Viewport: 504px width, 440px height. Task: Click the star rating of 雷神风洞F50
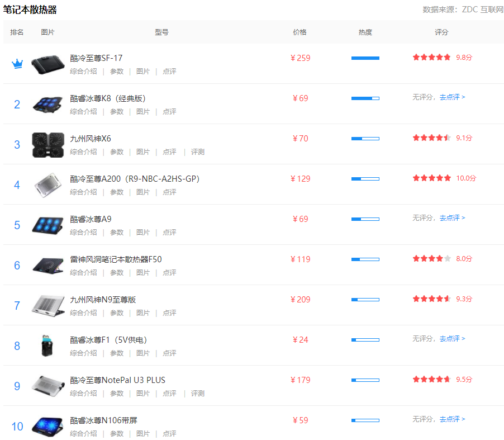coord(431,259)
